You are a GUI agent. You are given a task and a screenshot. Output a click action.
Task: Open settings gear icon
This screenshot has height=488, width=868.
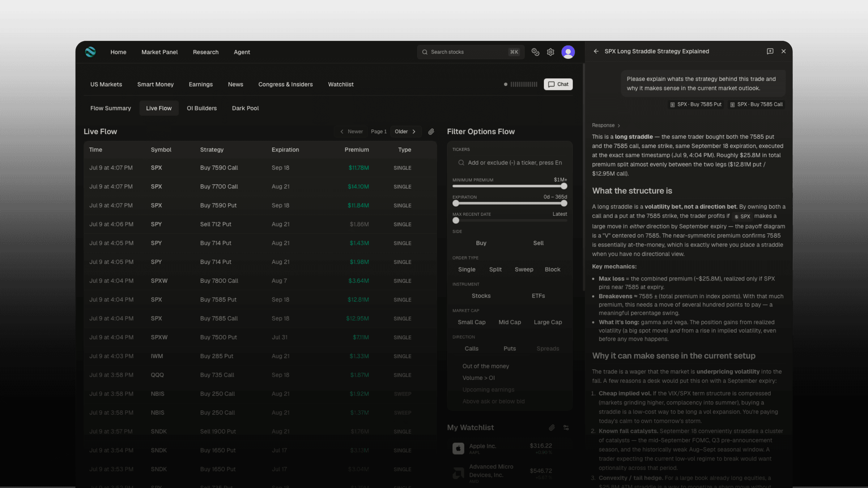[550, 52]
